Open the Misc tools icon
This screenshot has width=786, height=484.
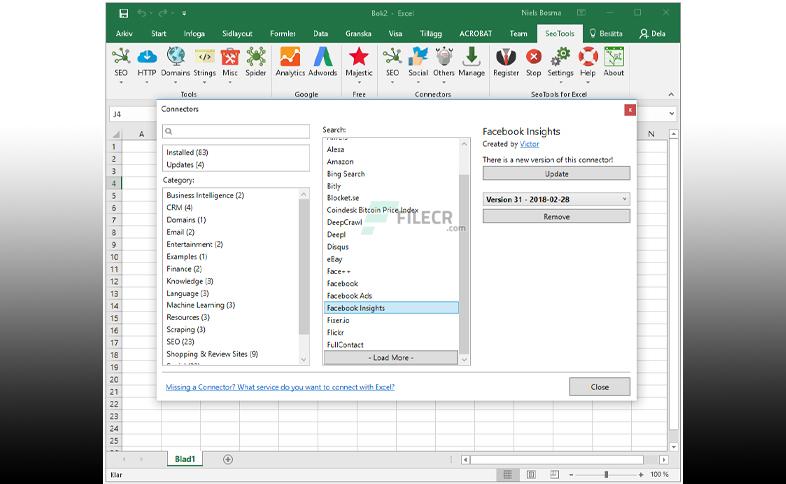click(x=230, y=57)
